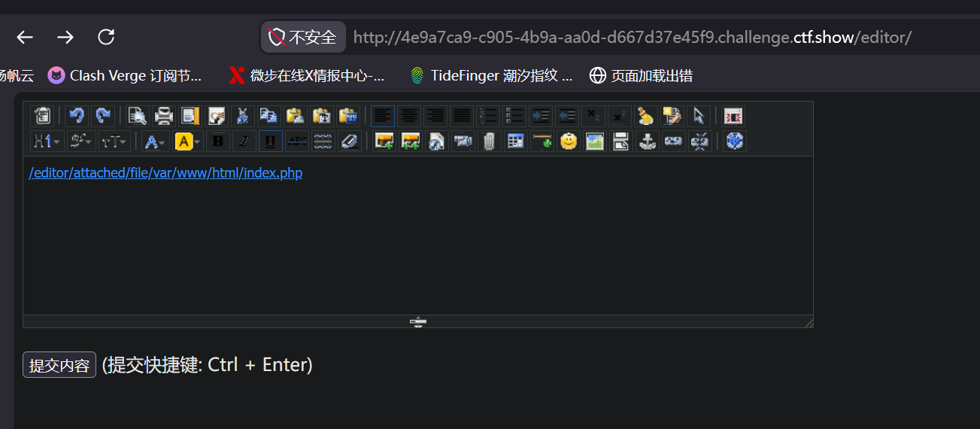Align text right
Image resolution: width=980 pixels, height=429 pixels.
[x=435, y=116]
